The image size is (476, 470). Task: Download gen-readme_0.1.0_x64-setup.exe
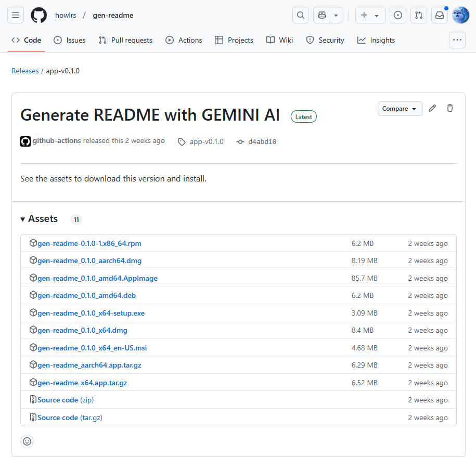(x=90, y=312)
